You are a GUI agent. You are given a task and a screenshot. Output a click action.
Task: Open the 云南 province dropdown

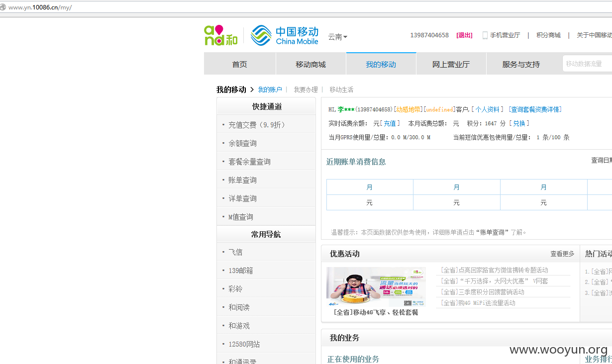pyautogui.click(x=338, y=37)
